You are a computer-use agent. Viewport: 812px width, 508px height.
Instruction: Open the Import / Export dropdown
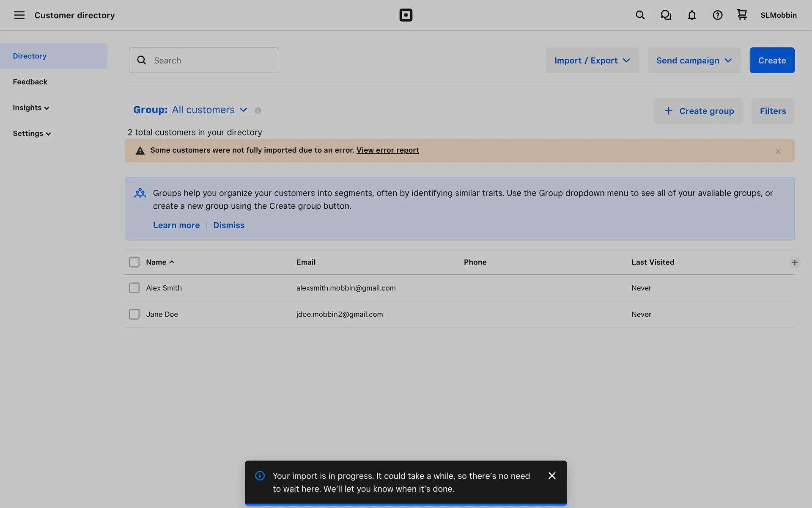pos(592,60)
